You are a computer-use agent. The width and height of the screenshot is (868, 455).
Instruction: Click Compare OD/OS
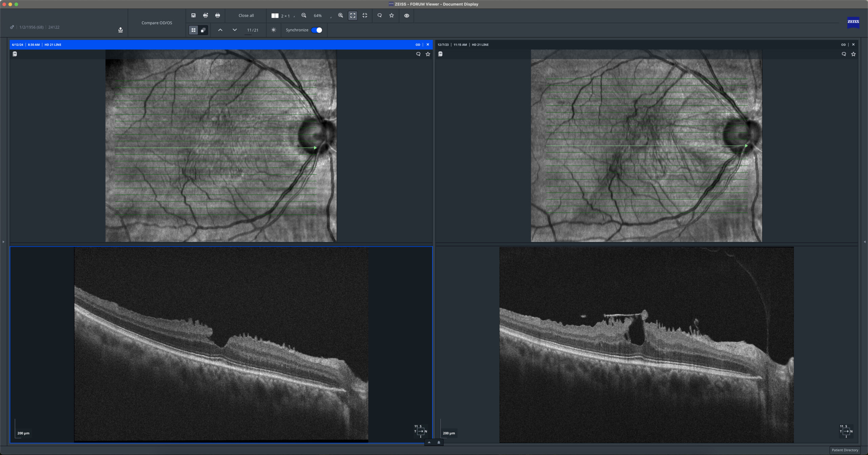[157, 23]
